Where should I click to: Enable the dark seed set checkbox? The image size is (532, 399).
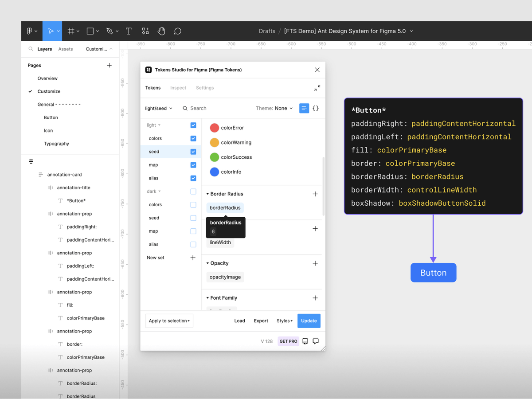coord(193,218)
